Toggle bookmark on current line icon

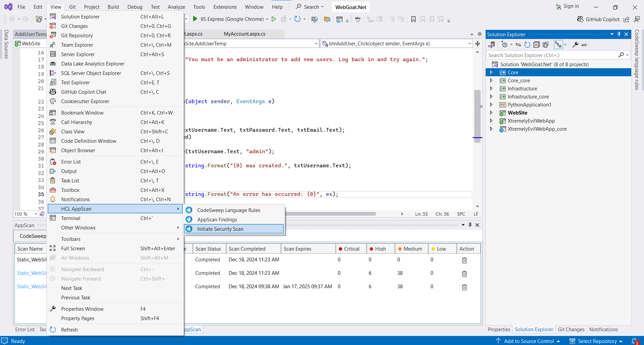(413, 19)
